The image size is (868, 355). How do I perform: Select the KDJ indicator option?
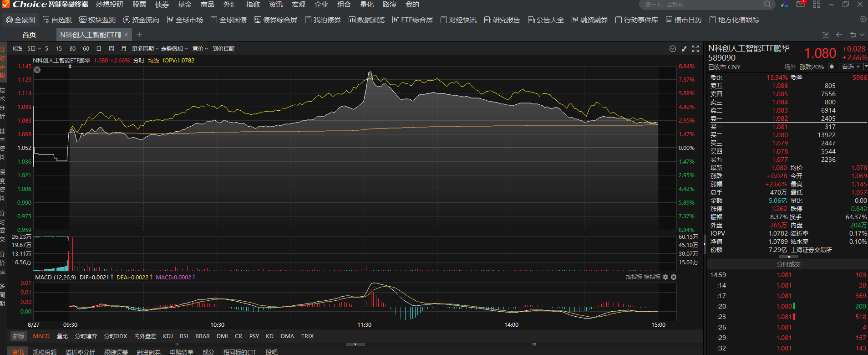[x=168, y=336]
